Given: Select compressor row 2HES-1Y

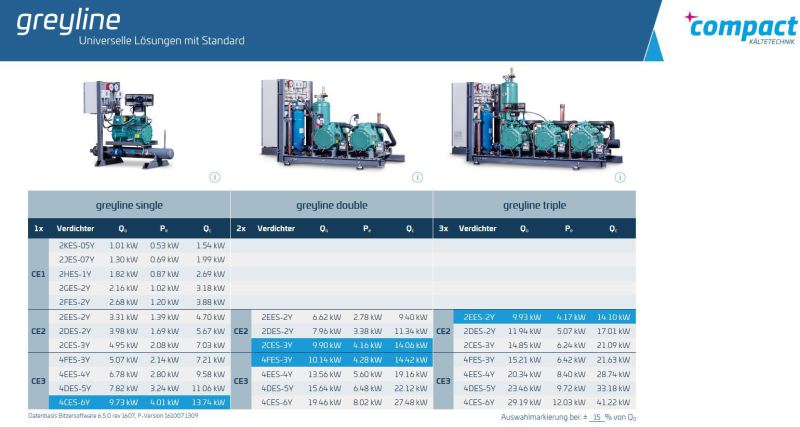Looking at the screenshot, I should 139,274.
